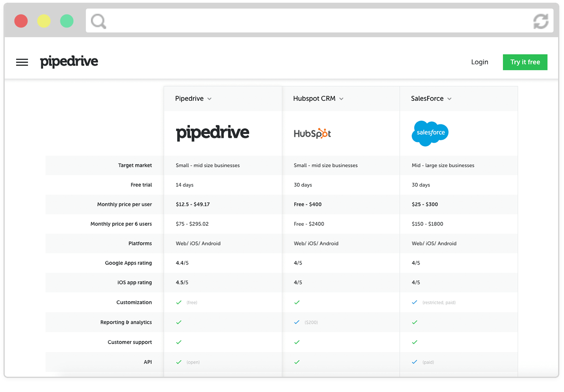
Task: Click the (open) API note
Action: [x=193, y=362]
